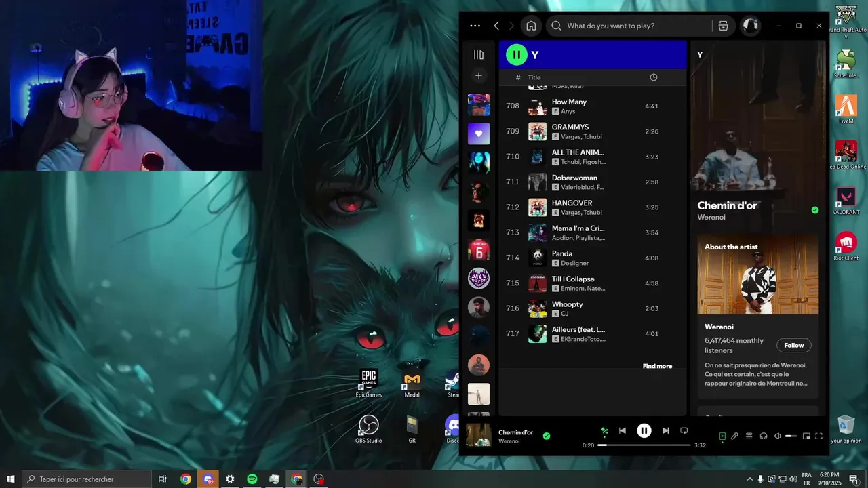Open Windows notification center
This screenshot has height=488, width=868.
click(x=854, y=479)
